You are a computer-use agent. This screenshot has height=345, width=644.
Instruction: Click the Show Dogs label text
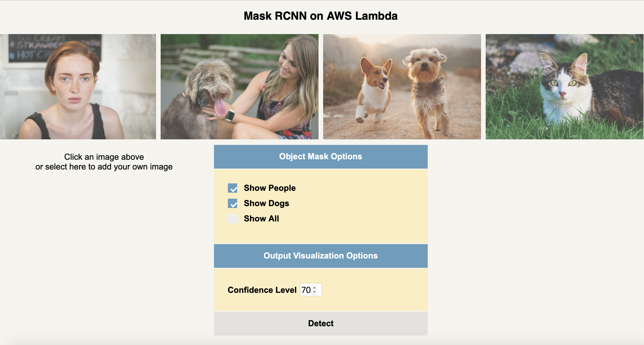pyautogui.click(x=267, y=203)
